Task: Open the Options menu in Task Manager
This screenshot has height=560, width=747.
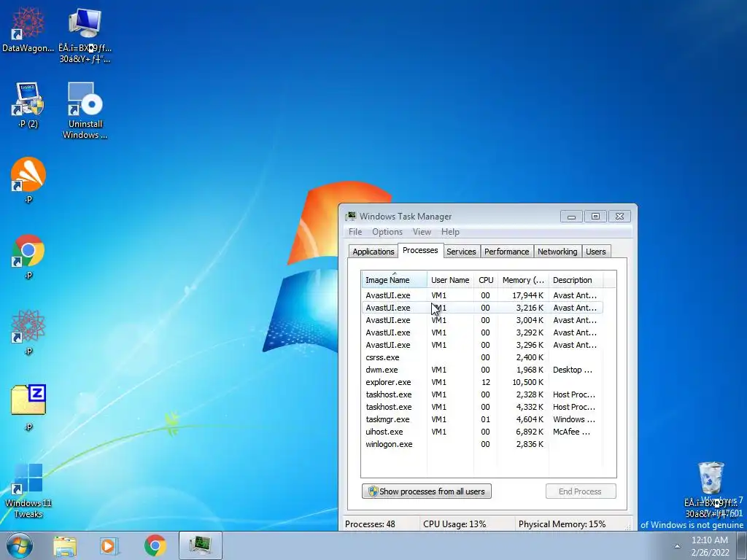Action: click(387, 232)
